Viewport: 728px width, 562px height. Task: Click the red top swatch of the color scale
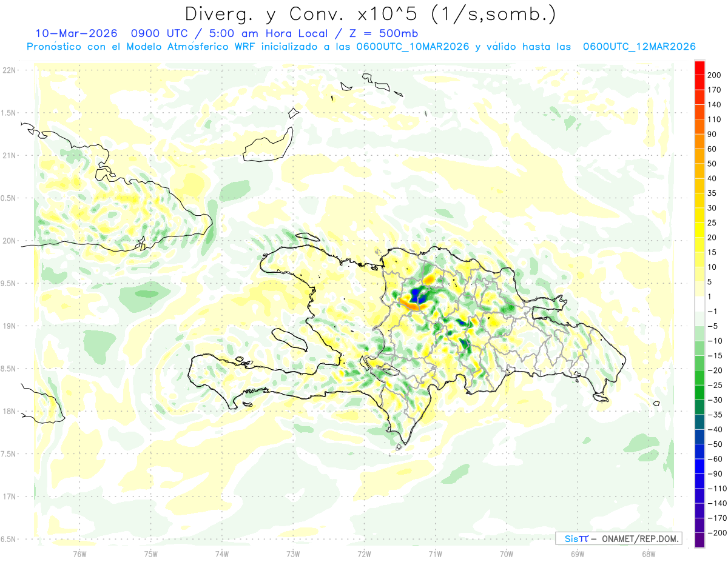pos(699,69)
